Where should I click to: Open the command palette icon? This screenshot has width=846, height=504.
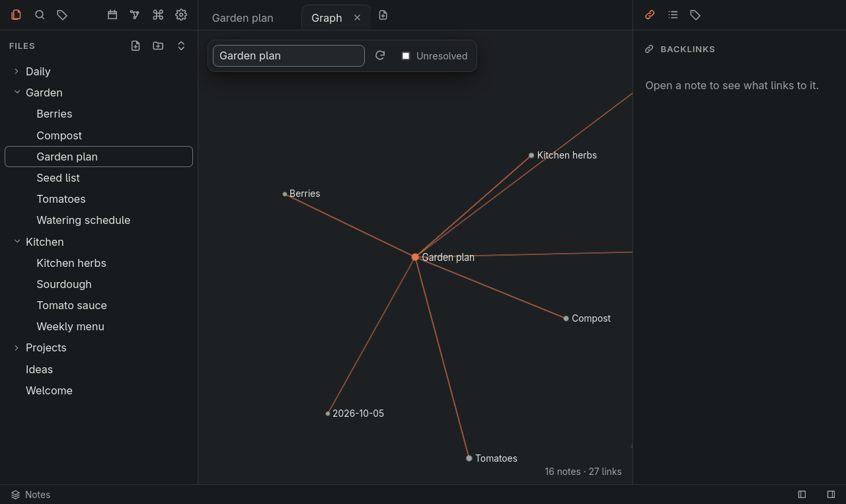(158, 15)
